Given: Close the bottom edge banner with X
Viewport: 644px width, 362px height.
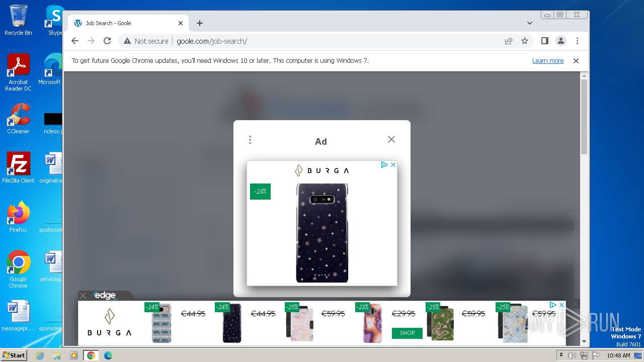Looking at the screenshot, I should pos(83,296).
